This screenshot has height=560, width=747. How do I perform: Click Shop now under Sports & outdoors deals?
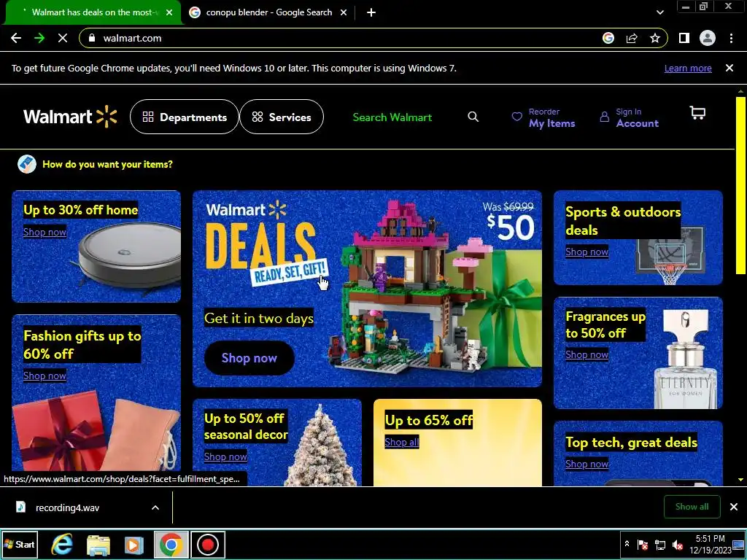(x=587, y=252)
